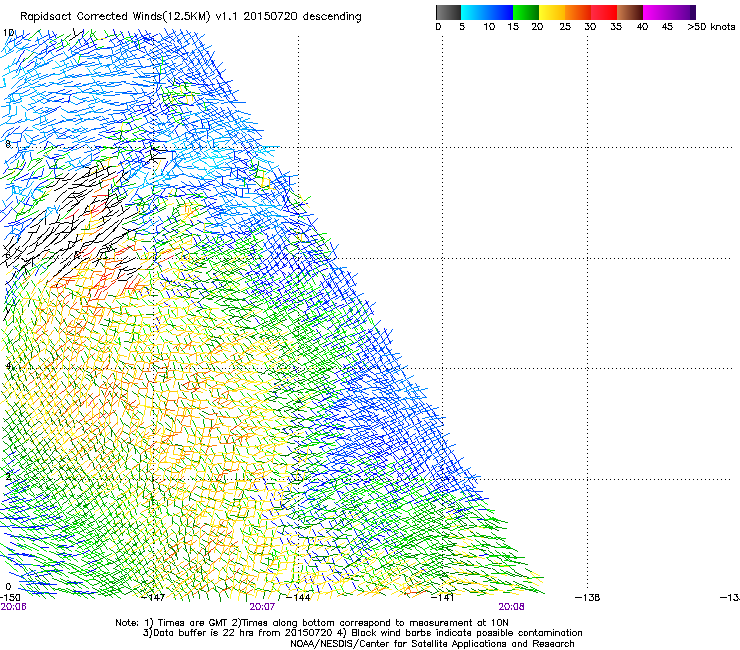Click the legend label '>50 knots'
The image size is (740, 650).
pos(711,27)
